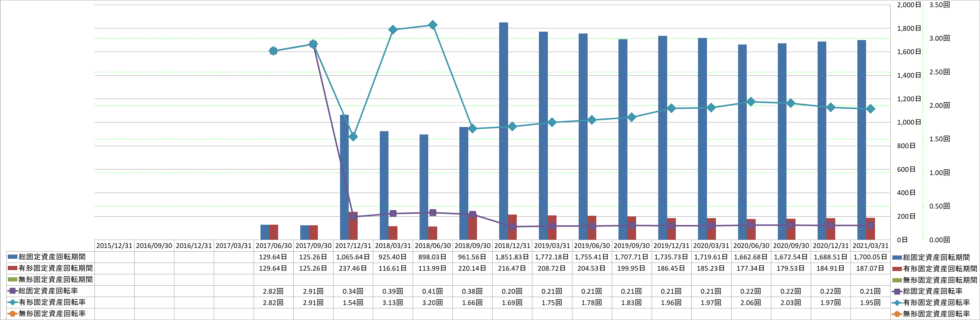Click table cell 1,700.05日
Viewport: 980px width, 320px height.
point(871,257)
